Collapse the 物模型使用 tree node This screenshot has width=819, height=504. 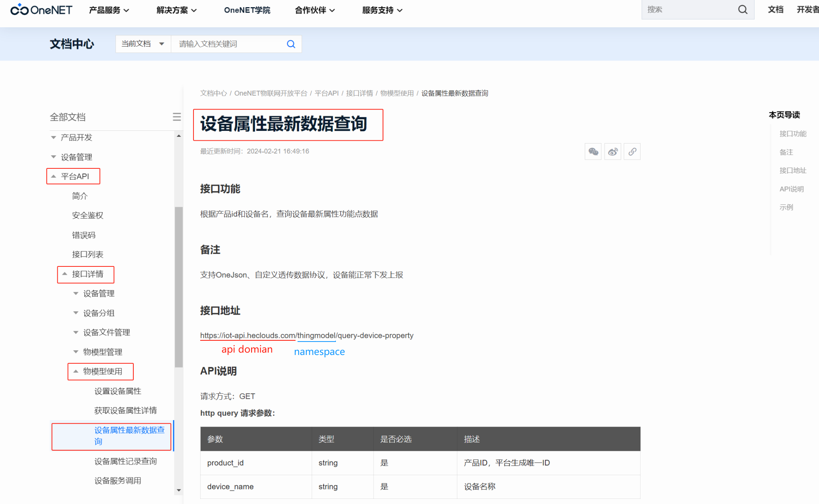click(x=76, y=371)
